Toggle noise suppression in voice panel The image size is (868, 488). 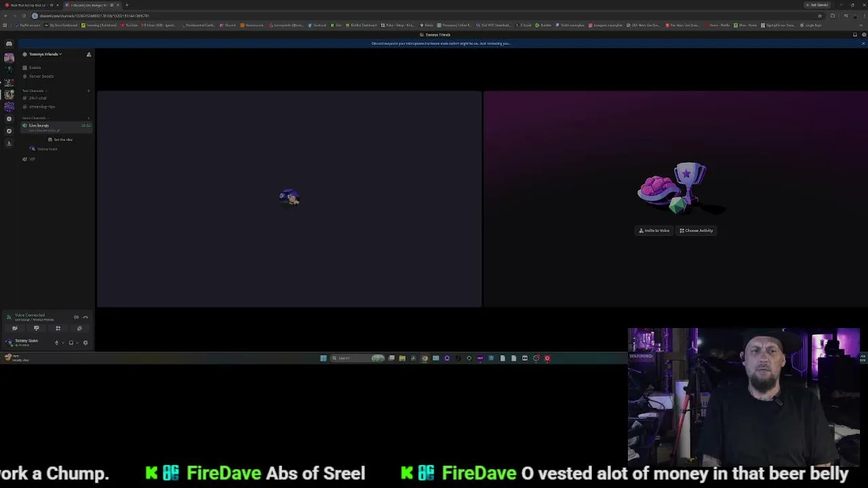pos(76,317)
